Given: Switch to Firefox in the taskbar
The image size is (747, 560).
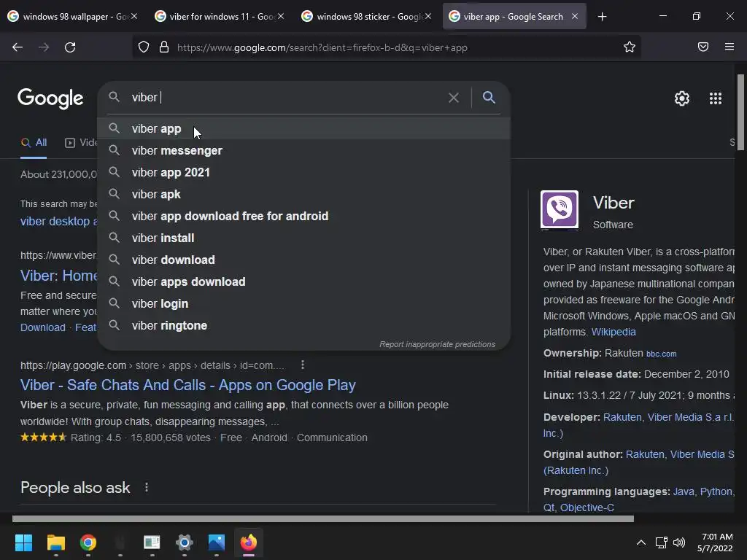Looking at the screenshot, I should (248, 542).
